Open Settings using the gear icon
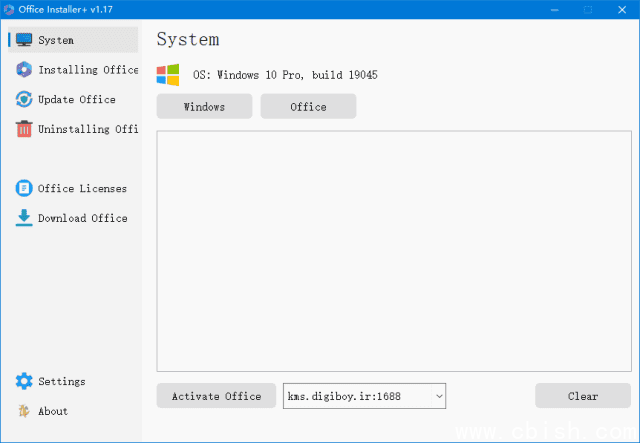This screenshot has width=640, height=443. 24,381
